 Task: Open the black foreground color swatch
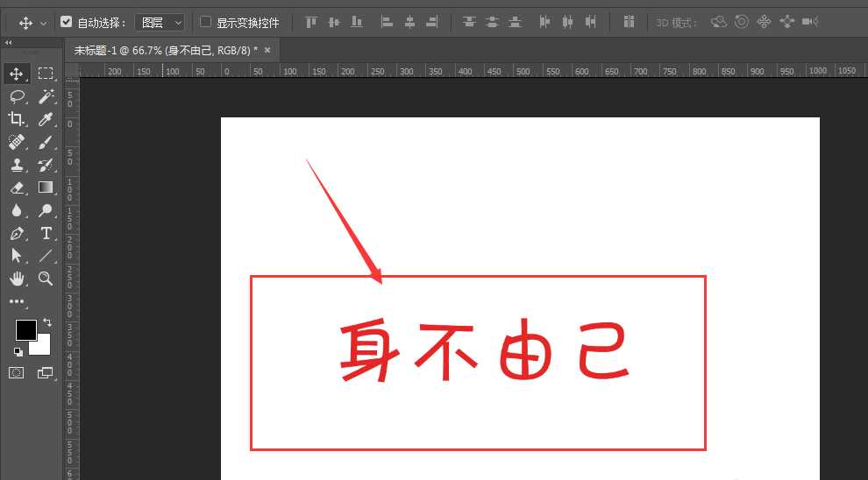[25, 330]
